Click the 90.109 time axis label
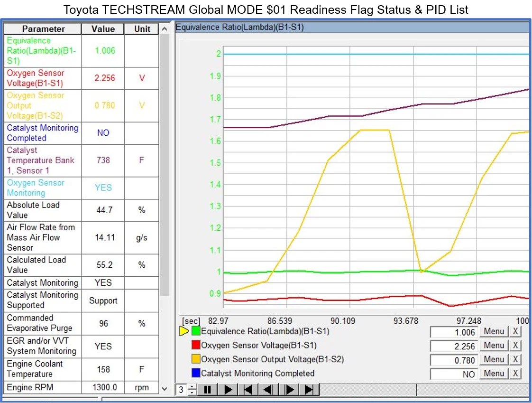This screenshot has width=532, height=403. pos(343,321)
